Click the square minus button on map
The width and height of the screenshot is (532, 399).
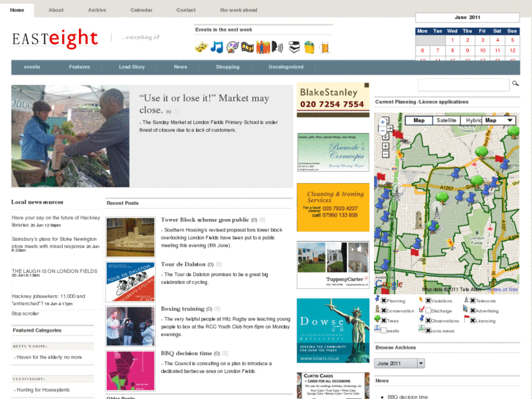[x=386, y=154]
